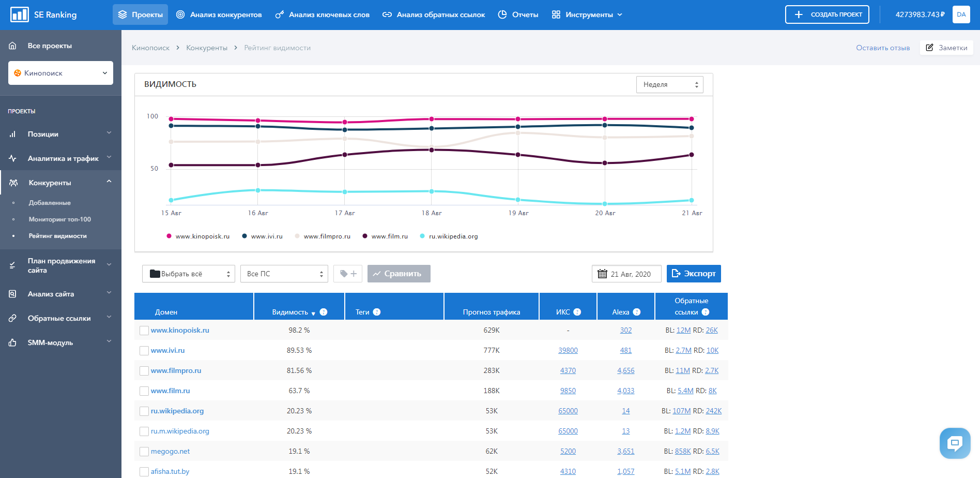Viewport: 980px width, 478px height.
Task: Check the www.film.ru row checkbox
Action: click(144, 391)
